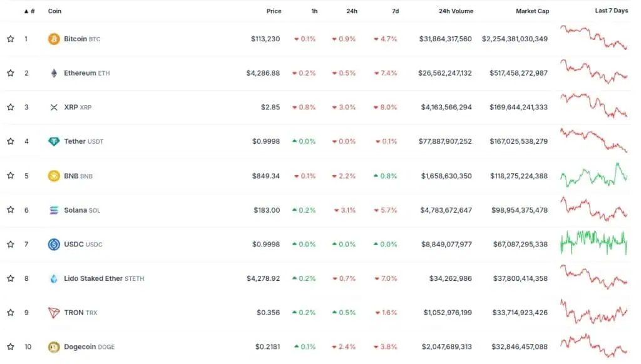Click the BNB coin logo
The height and width of the screenshot is (364, 641).
pos(54,176)
